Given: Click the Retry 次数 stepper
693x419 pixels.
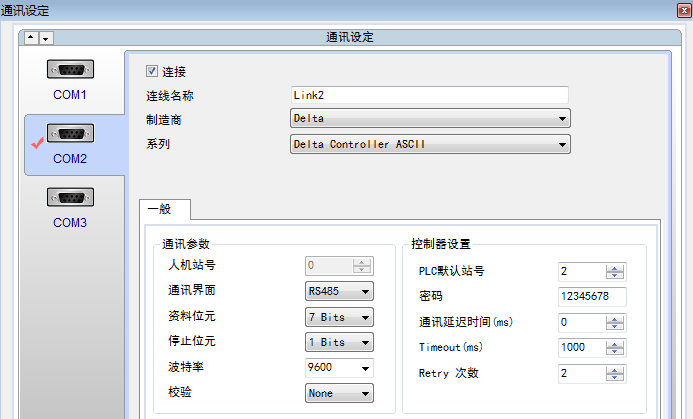Looking at the screenshot, I should 592,373.
